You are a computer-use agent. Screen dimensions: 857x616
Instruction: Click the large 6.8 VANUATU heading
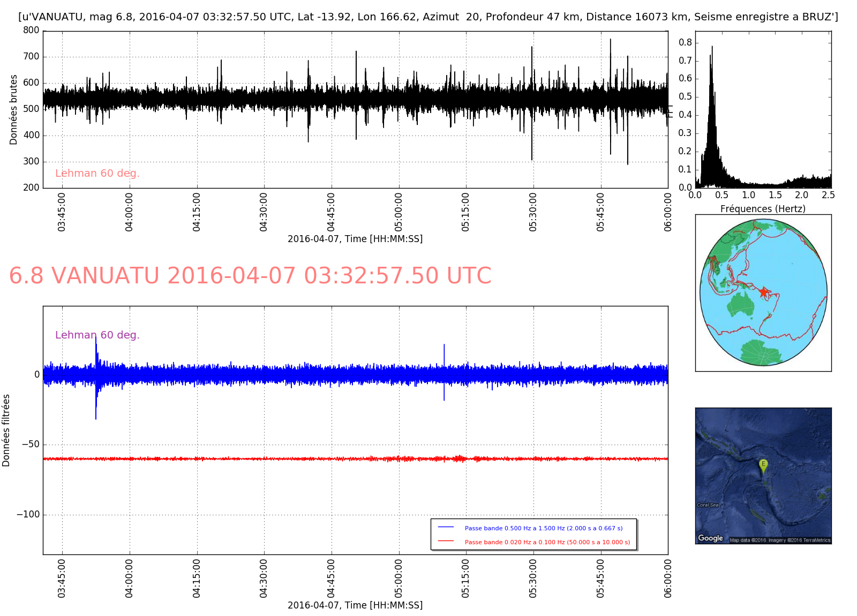250,276
